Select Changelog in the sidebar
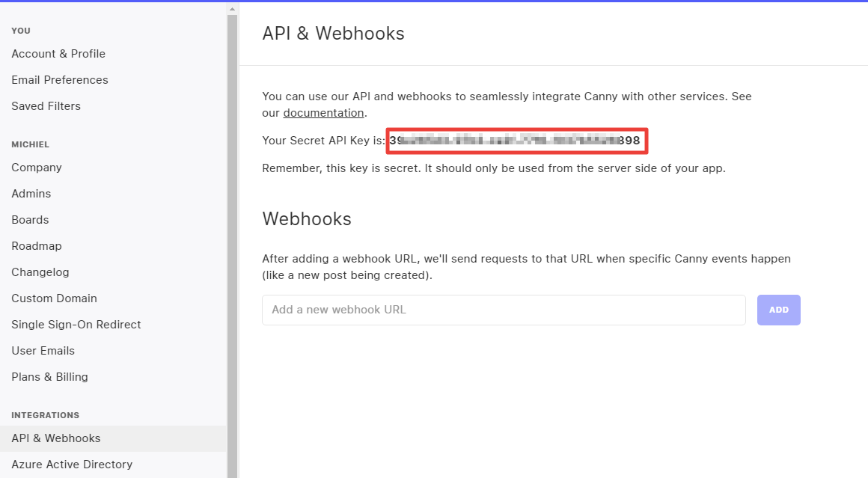This screenshot has width=868, height=478. click(x=40, y=272)
